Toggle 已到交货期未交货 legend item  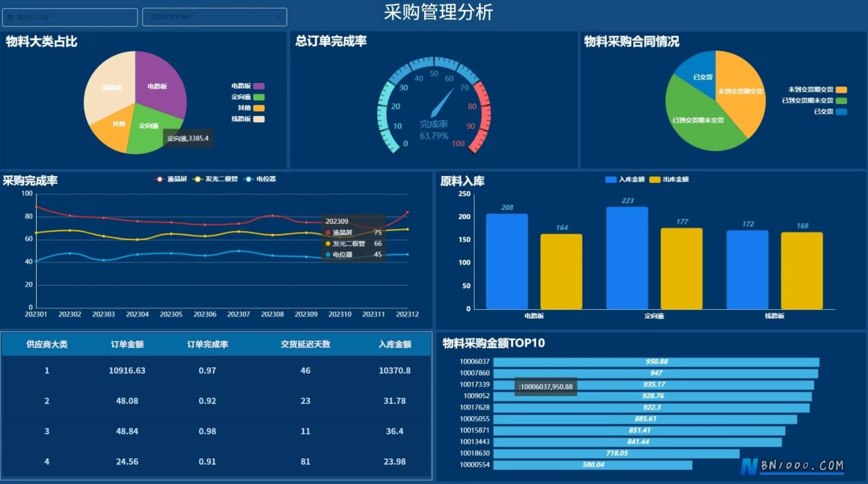(x=814, y=100)
